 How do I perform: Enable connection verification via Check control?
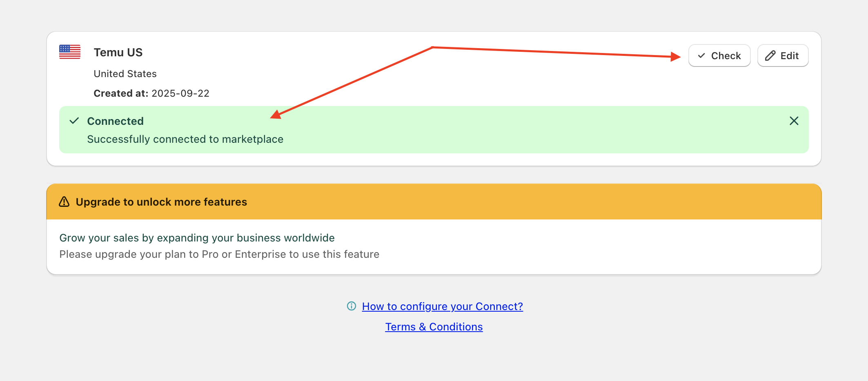719,55
